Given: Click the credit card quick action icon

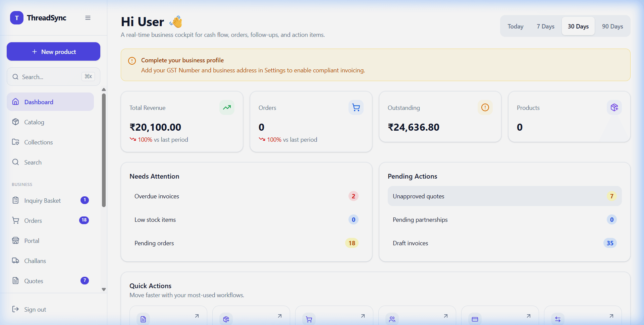Looking at the screenshot, I should pyautogui.click(x=475, y=319).
